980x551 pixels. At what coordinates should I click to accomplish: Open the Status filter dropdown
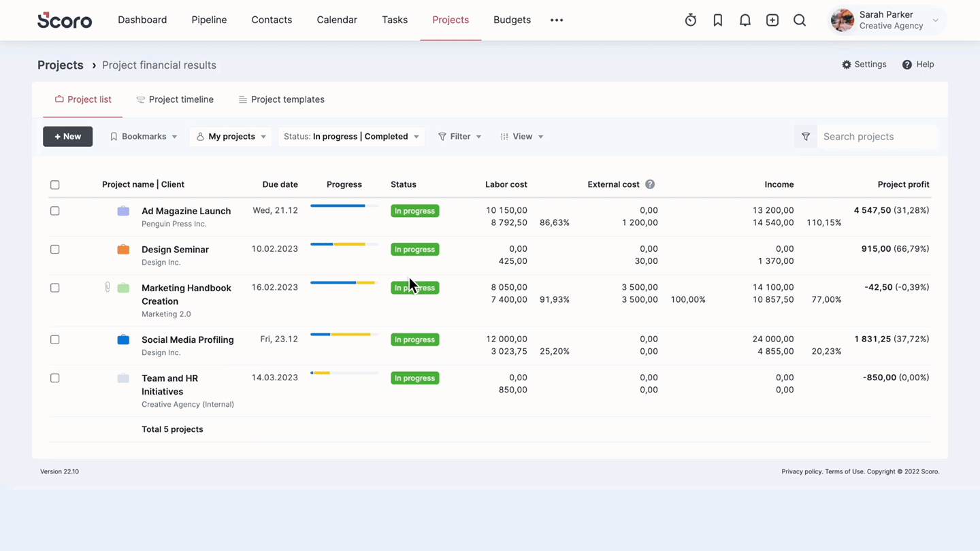click(x=351, y=137)
